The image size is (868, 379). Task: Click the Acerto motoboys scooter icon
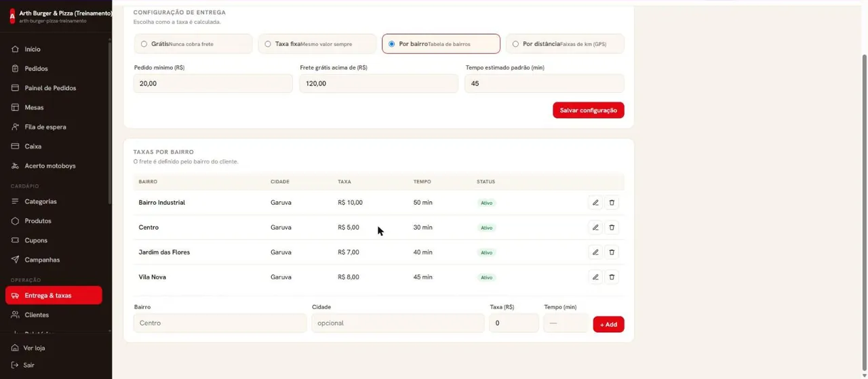[15, 165]
